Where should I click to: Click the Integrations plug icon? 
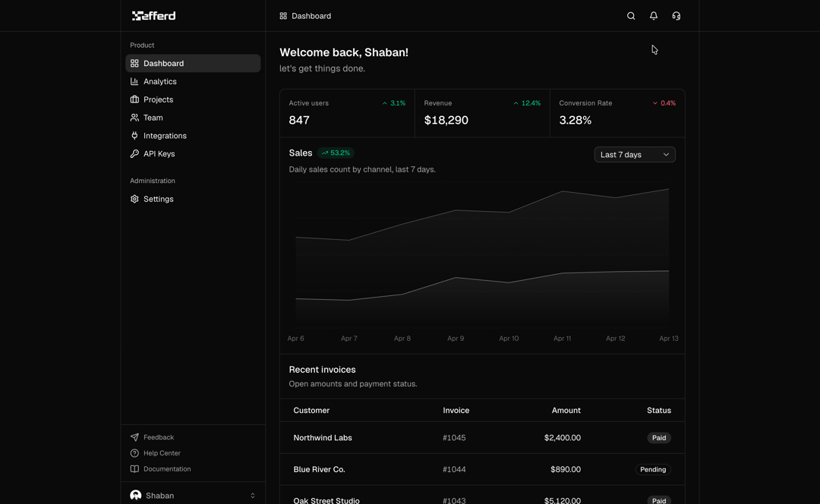(x=134, y=135)
